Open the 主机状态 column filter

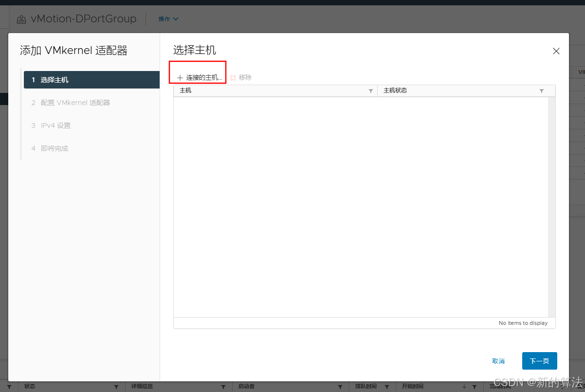click(542, 91)
